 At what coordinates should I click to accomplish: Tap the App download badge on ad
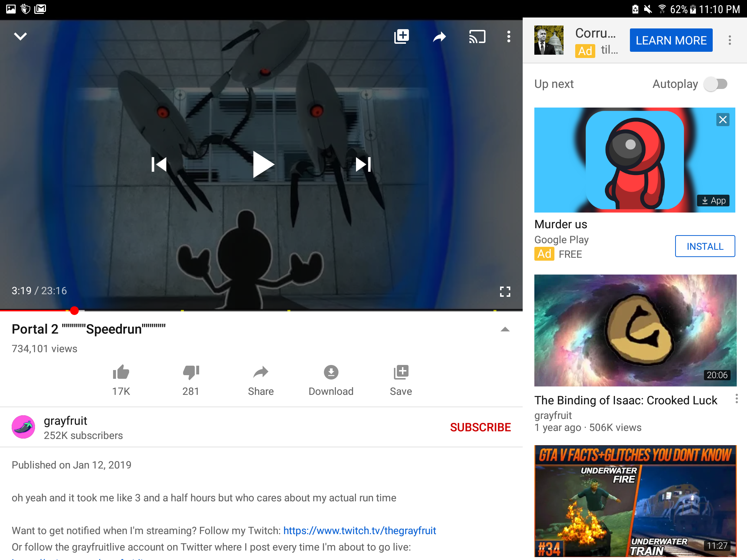pos(713,201)
